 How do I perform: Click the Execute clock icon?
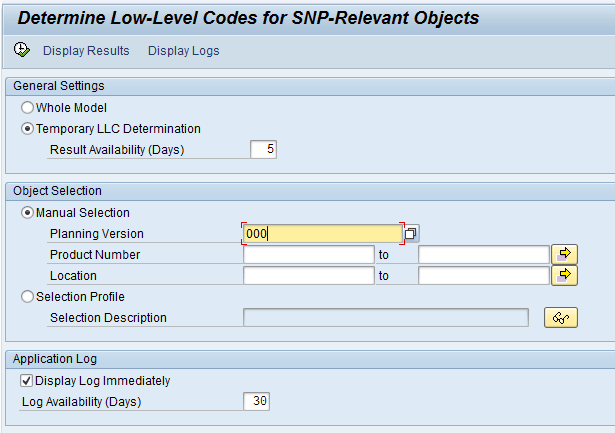pyautogui.click(x=22, y=50)
